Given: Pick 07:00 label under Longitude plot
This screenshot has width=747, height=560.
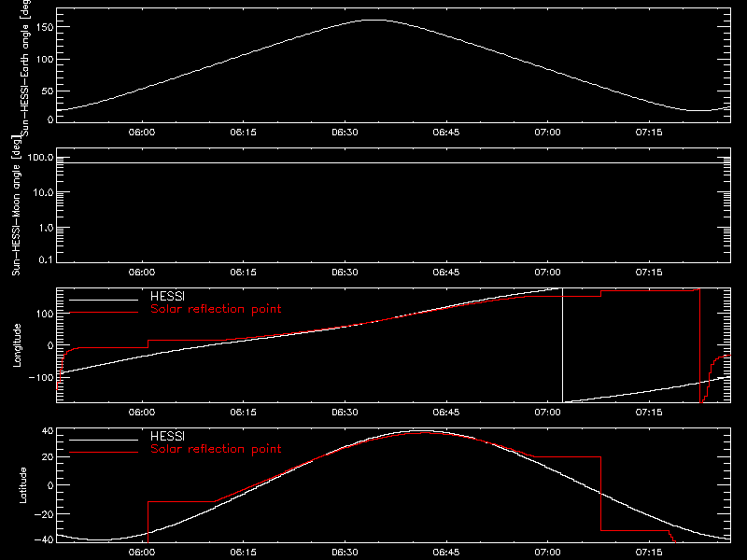Looking at the screenshot, I should point(547,413).
